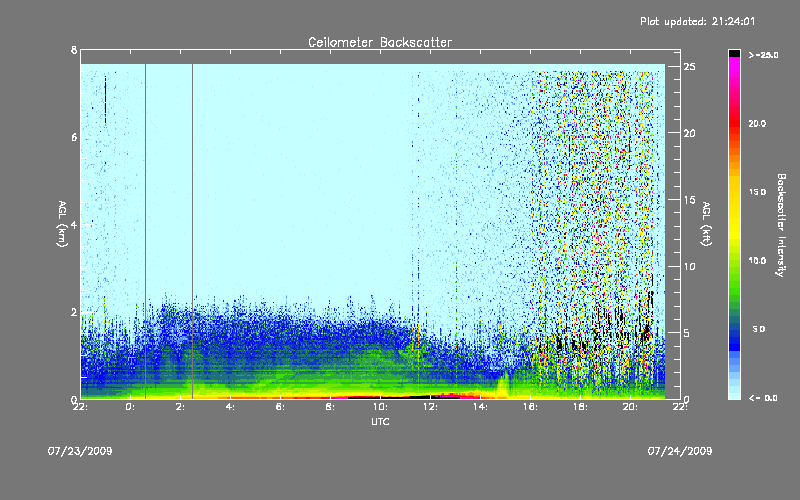Click the '12:' time axis label
This screenshot has width=800, height=500.
tap(431, 407)
